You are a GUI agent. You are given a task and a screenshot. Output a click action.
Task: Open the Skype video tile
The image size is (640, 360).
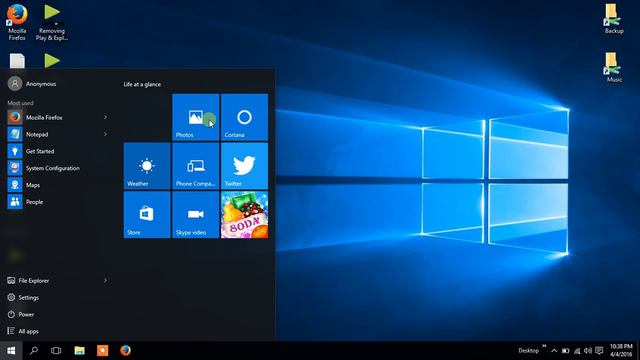coord(196,215)
